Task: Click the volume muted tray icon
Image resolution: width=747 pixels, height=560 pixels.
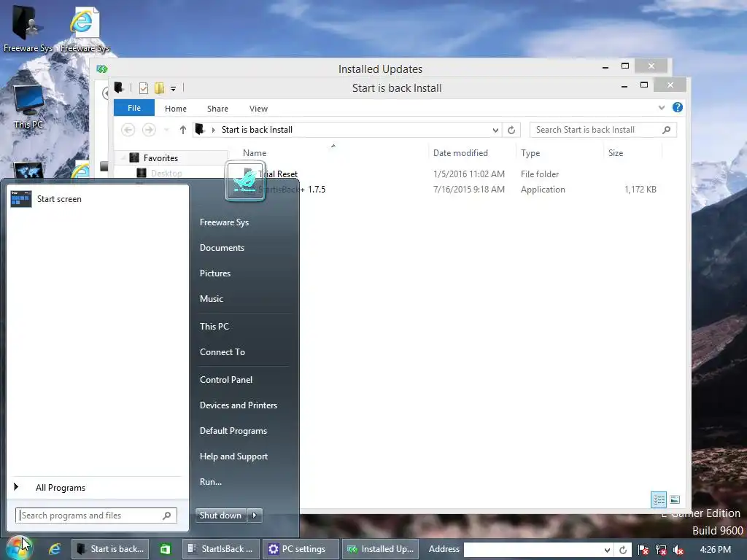Action: point(678,550)
